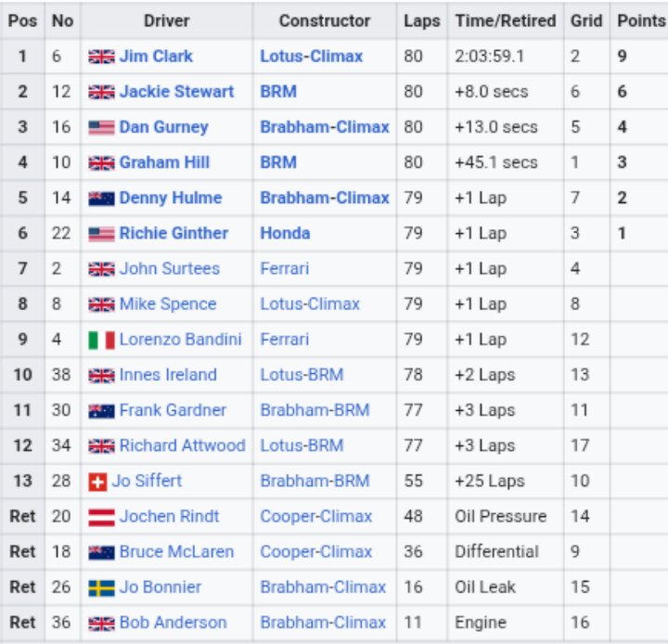Open the Jackie Stewart driver link
This screenshot has width=668, height=644.
coord(177,92)
